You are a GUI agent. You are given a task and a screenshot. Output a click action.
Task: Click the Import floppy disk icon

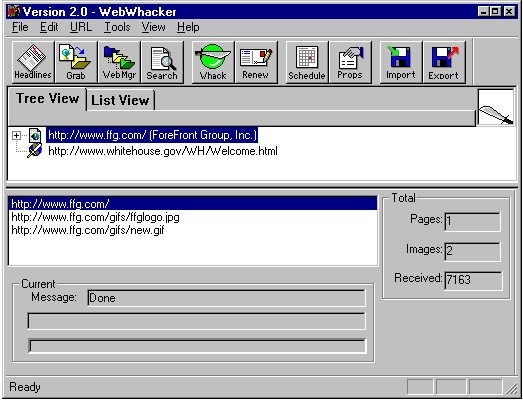[401, 62]
